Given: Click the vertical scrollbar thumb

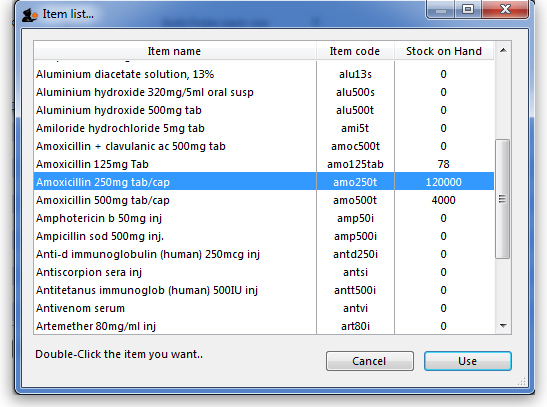Looking at the screenshot, I should coord(503,199).
